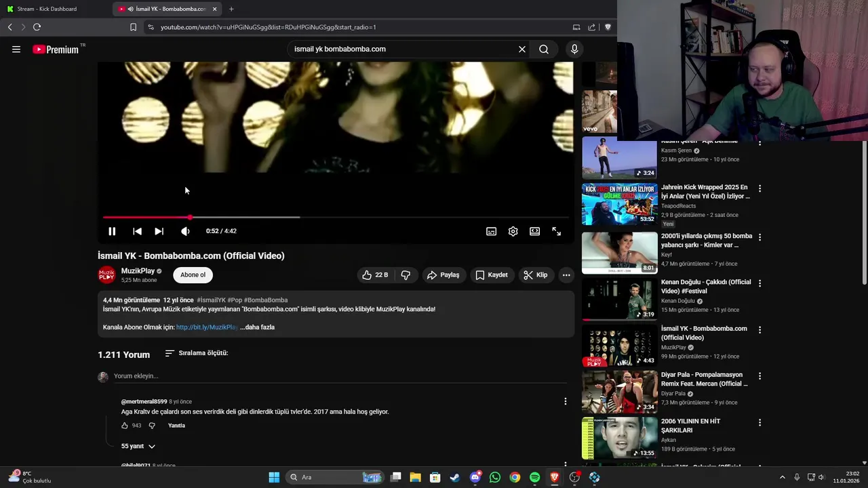Expand the 55 yanıt replies
868x488 pixels.
[138, 447]
